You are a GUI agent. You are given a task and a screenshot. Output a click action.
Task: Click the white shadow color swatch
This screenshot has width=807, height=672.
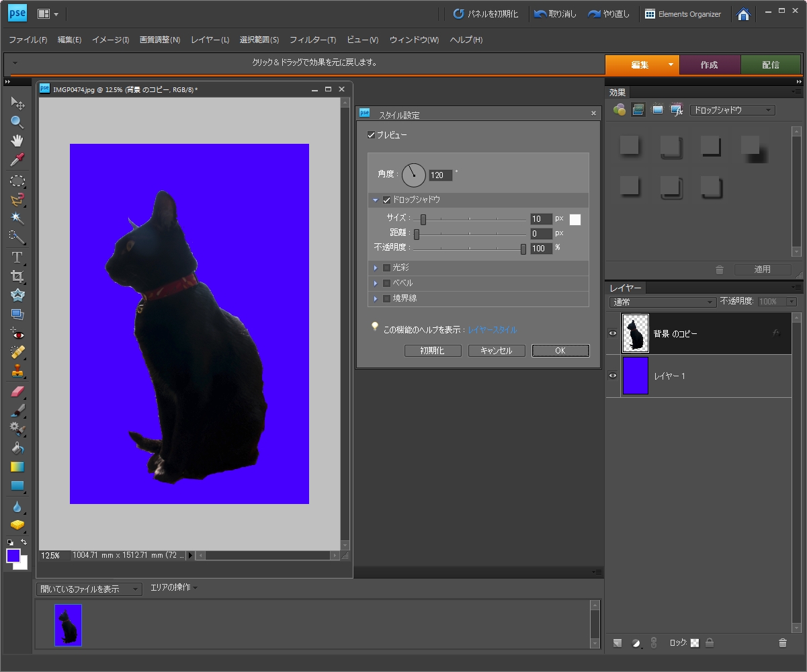575,219
